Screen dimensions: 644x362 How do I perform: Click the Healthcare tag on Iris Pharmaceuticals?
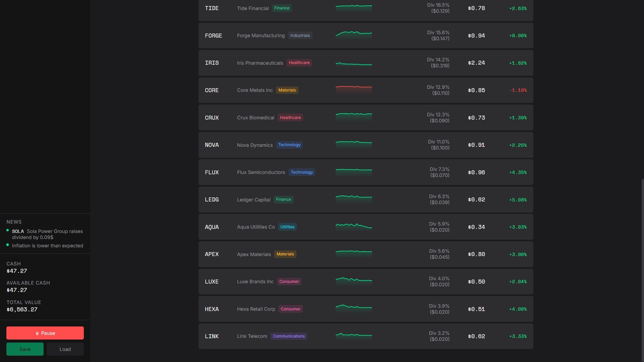click(299, 63)
